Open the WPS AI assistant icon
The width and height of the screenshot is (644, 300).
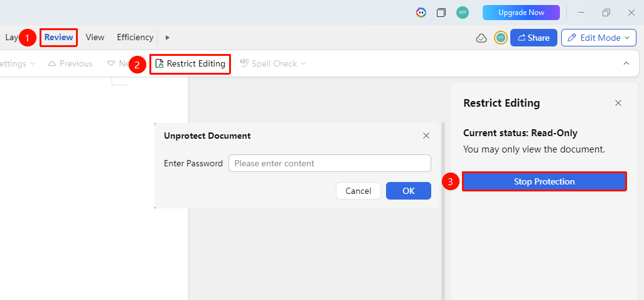pyautogui.click(x=421, y=13)
